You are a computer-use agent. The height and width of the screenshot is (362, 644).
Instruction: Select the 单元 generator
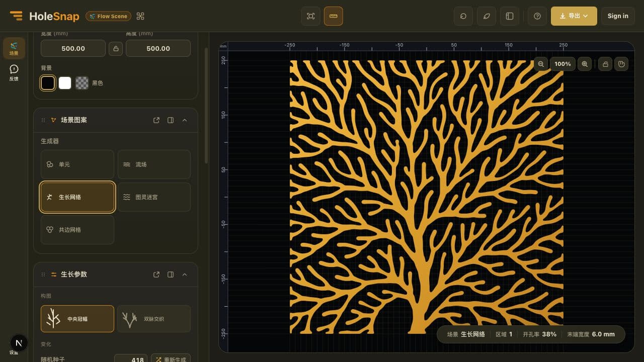click(x=77, y=164)
